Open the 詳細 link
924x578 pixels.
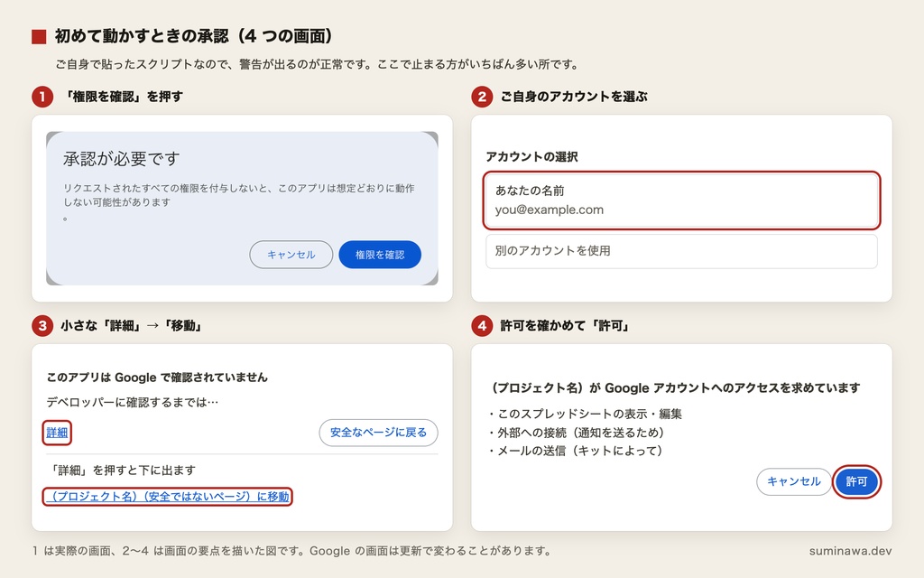pos(57,433)
